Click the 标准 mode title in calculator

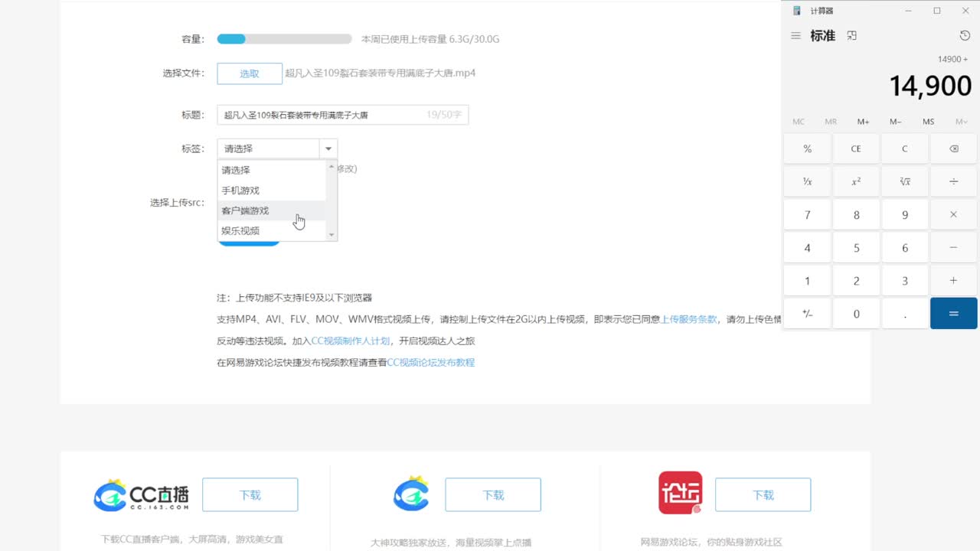pos(823,36)
